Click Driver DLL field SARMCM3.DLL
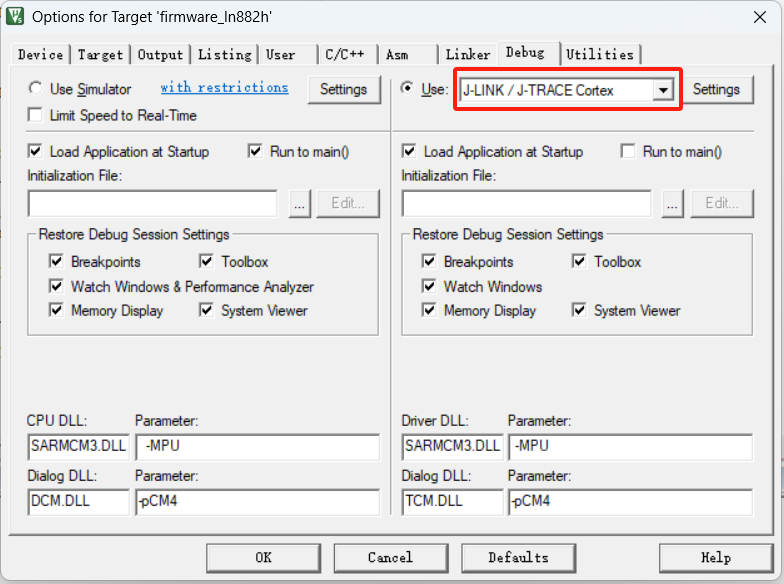 pyautogui.click(x=452, y=447)
